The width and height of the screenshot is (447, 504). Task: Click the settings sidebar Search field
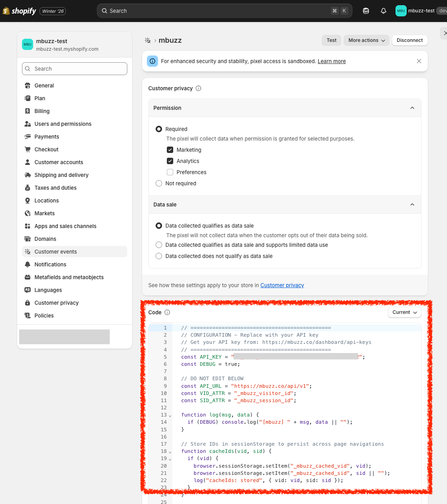click(x=75, y=69)
